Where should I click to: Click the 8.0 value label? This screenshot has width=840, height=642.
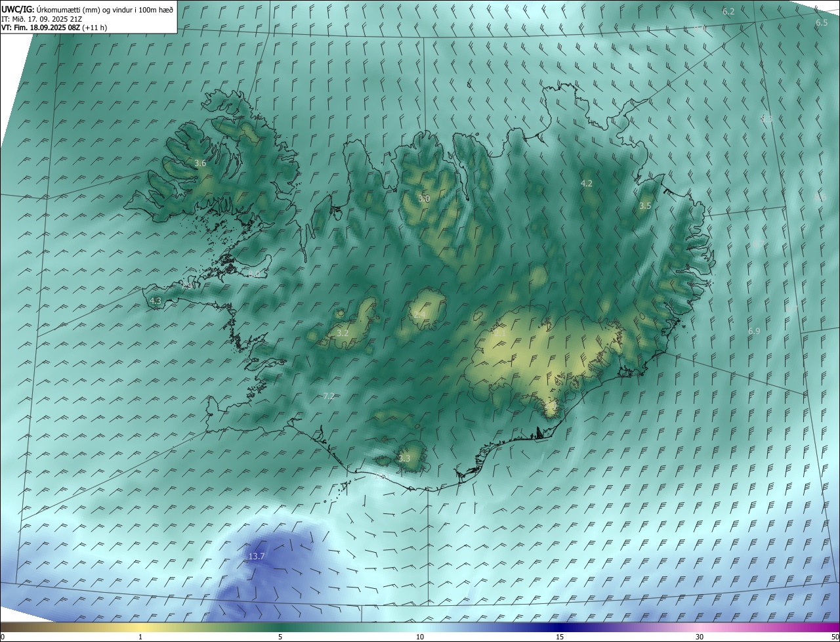[x=253, y=274]
